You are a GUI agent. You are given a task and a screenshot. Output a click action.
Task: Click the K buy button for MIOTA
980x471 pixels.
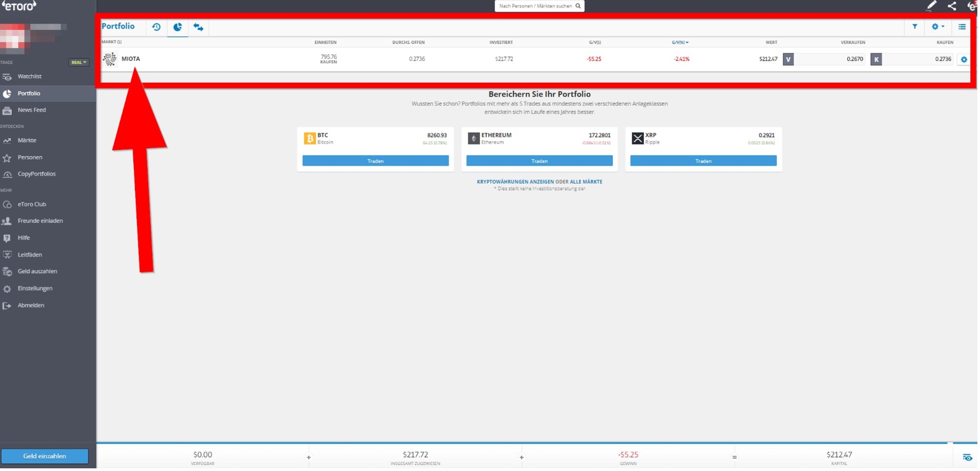(876, 59)
